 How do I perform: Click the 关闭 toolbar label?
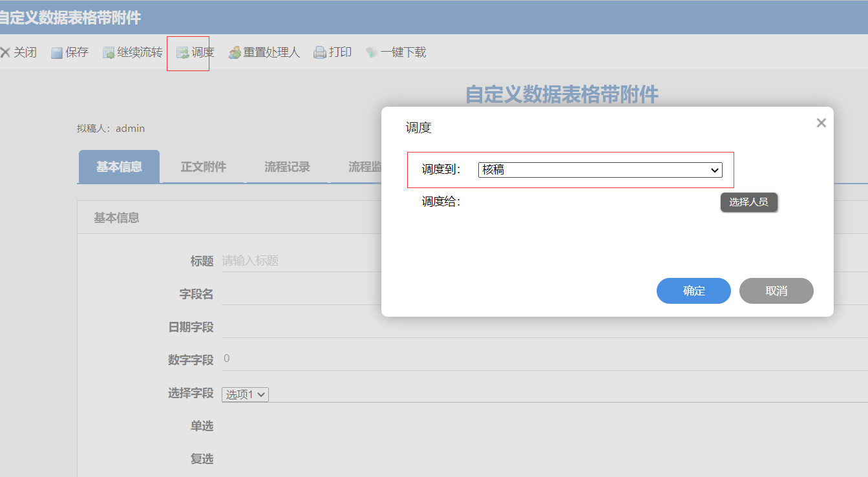(25, 53)
